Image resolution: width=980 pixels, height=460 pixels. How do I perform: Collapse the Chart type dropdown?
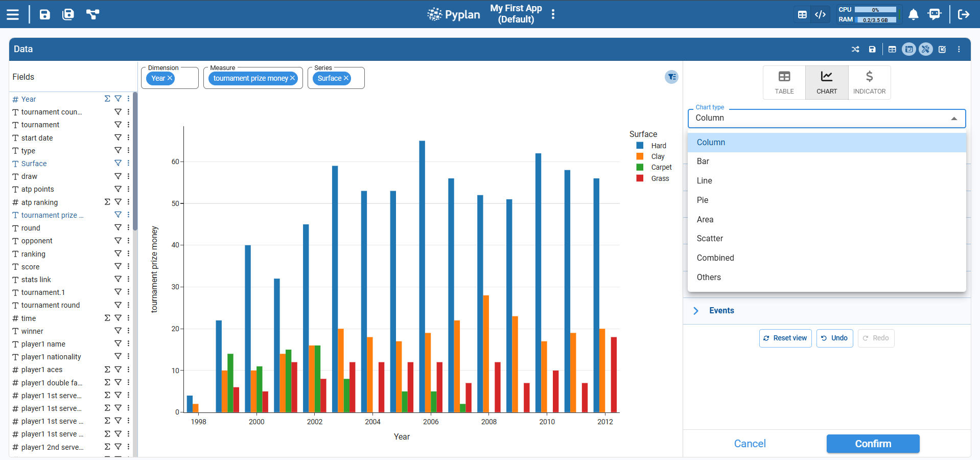tap(953, 119)
